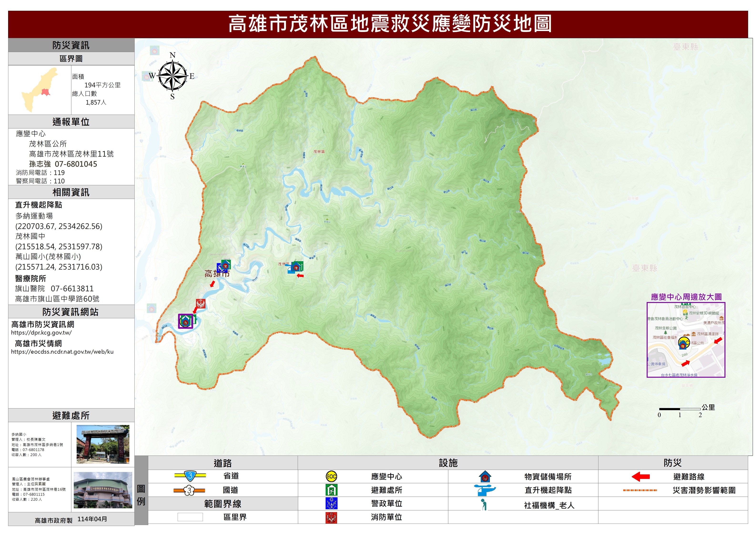Click the white 區里界 boundary swatch in the legend
Image resolution: width=756 pixels, height=536 pixels.
point(190,517)
